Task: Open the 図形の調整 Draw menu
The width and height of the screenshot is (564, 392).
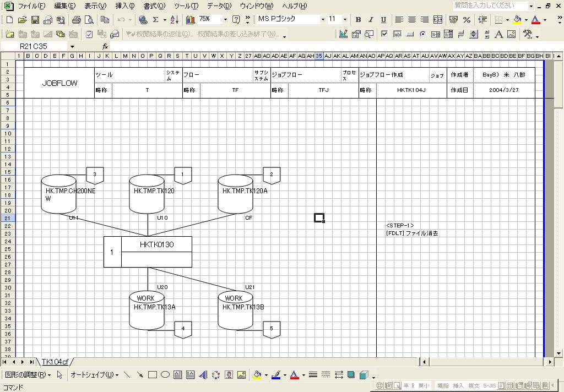Action: 28,375
